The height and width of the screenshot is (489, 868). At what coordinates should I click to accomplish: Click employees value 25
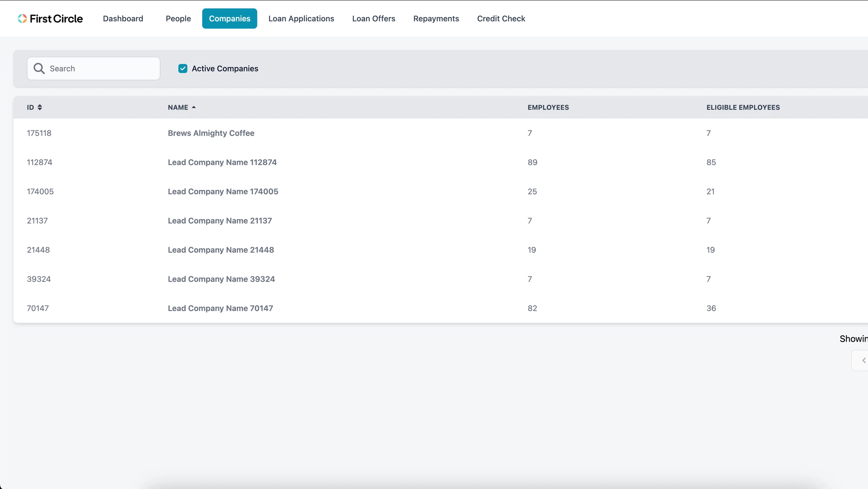532,192
